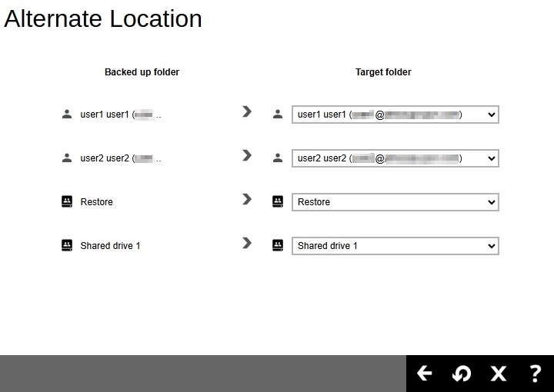The height and width of the screenshot is (392, 554).
Task: Click the refresh/reset circular arrow icon
Action: pos(462,374)
